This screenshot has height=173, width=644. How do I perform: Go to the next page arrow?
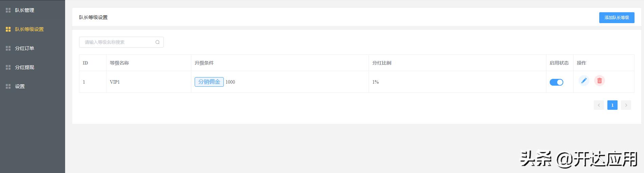(x=626, y=105)
